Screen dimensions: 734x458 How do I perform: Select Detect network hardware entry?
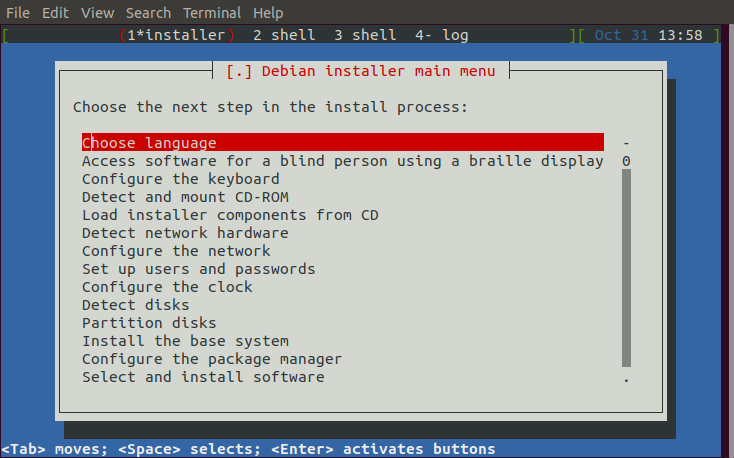coord(184,233)
